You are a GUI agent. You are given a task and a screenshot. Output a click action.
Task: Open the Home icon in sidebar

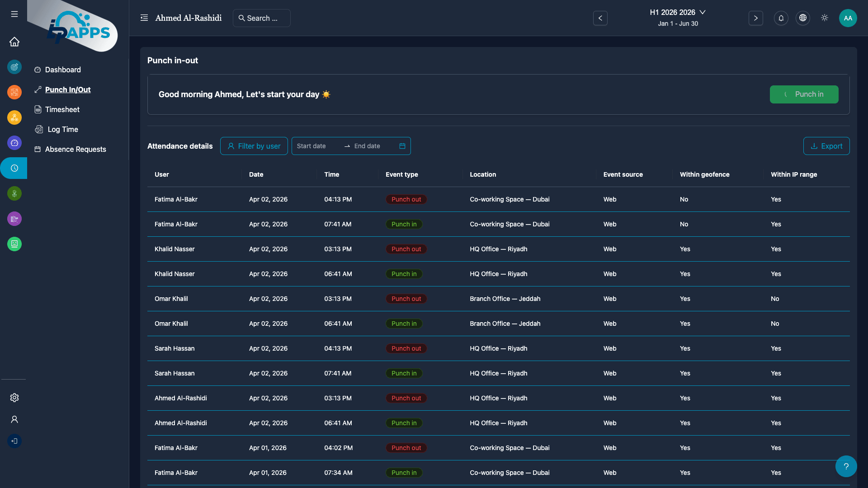pyautogui.click(x=14, y=42)
